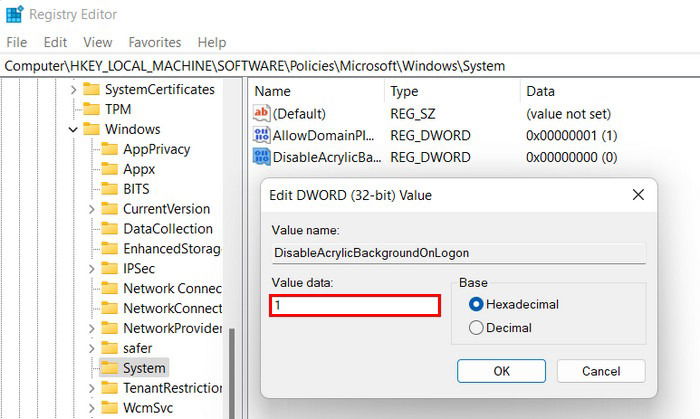Click the Windows folder icon
The height and width of the screenshot is (419, 700).
[91, 129]
